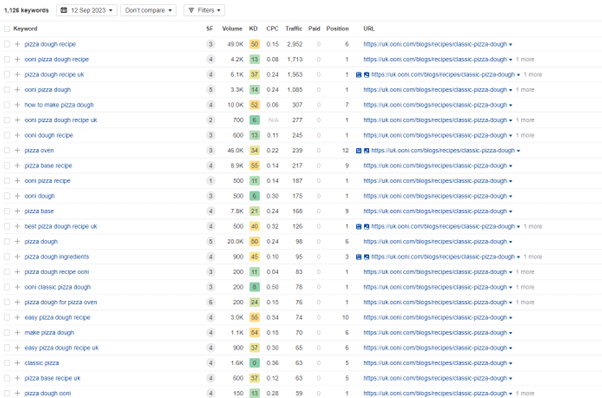Screen dimensions: 602x398
Task: Open SERP icon before 'pizza dough recipe uk' URL
Action: [359, 75]
